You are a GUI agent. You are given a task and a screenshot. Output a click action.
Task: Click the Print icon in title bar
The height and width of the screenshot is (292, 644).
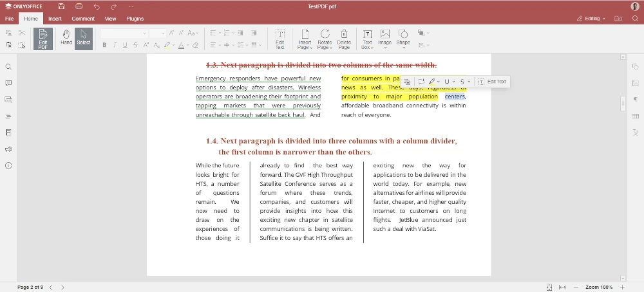tap(79, 6)
